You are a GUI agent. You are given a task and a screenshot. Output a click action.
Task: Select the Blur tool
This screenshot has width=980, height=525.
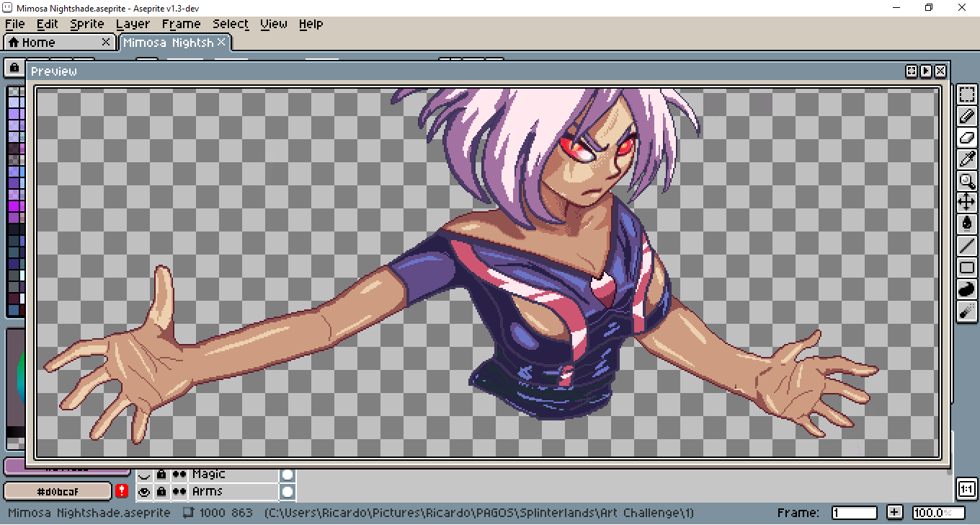point(966,311)
